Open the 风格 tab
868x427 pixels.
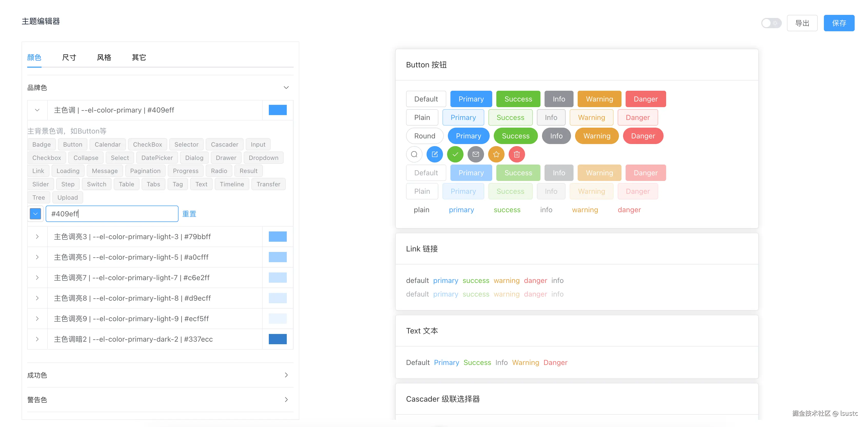pyautogui.click(x=104, y=58)
